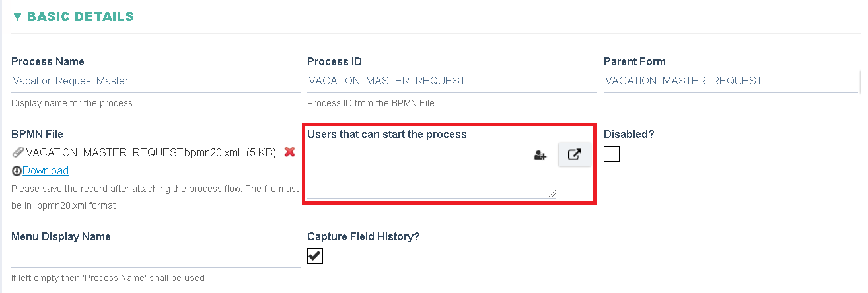Screen dimensions: 868x293
Task: Uncheck the Capture Field History checkbox
Action: coord(315,256)
